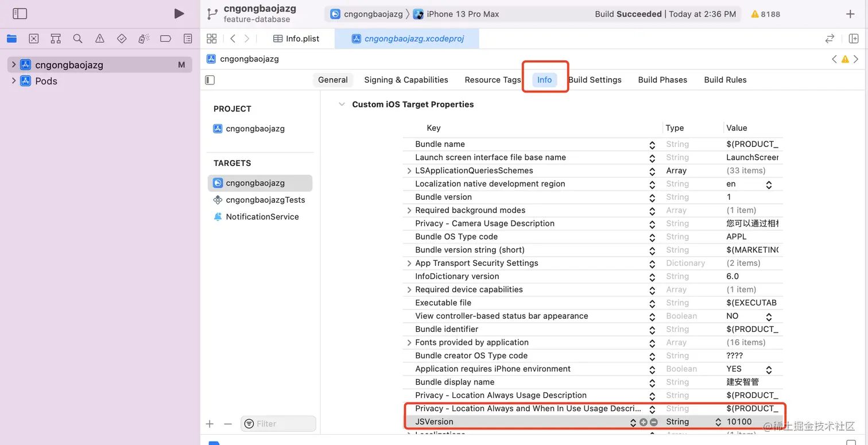868x445 pixels.
Task: Go forward in editor history
Action: coord(247,38)
